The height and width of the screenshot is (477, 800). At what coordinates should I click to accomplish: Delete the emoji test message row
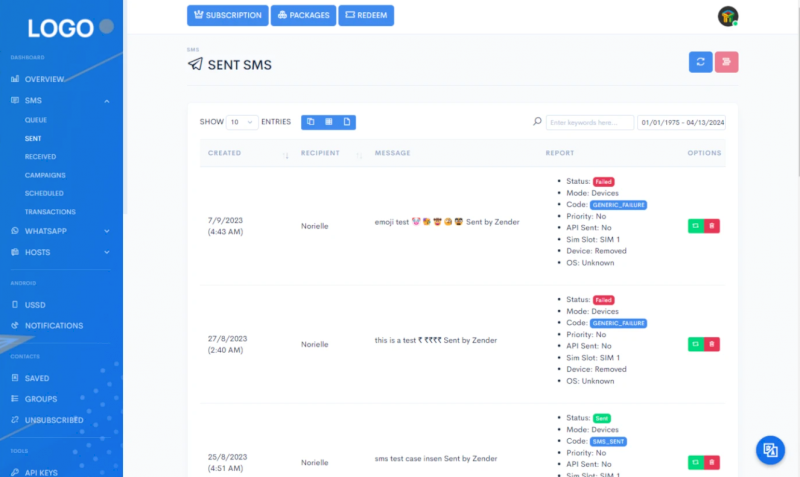click(712, 226)
